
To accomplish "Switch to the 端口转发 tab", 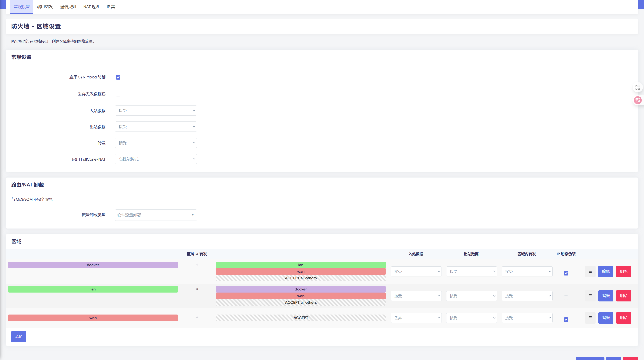I will 45,7.
